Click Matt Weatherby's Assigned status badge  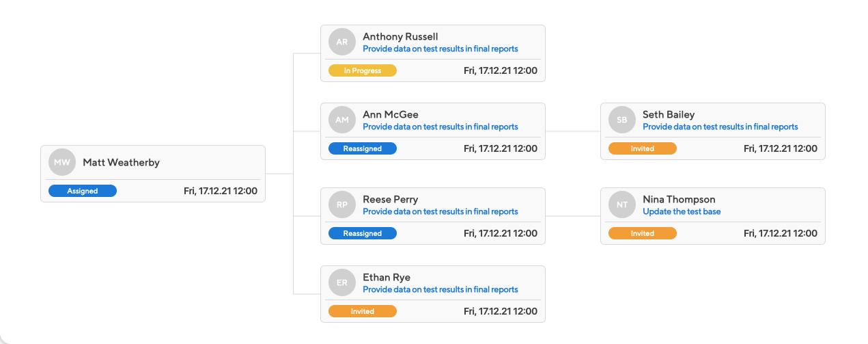pyautogui.click(x=83, y=191)
